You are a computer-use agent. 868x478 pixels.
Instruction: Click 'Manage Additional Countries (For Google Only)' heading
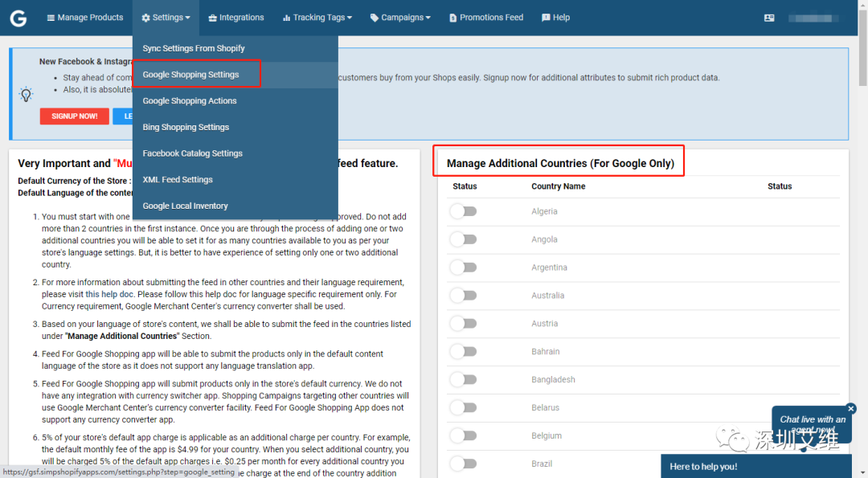560,163
